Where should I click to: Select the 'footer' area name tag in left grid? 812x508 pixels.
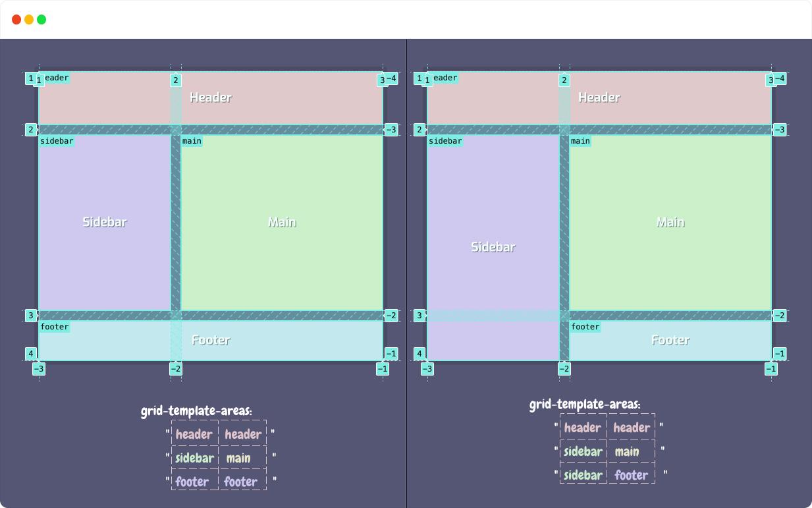[54, 327]
